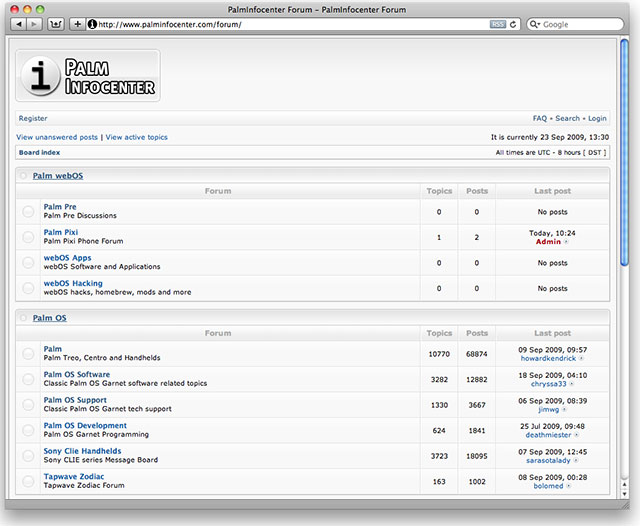Click the PalmInfocenter logo image
Image resolution: width=640 pixels, height=526 pixels.
click(88, 76)
